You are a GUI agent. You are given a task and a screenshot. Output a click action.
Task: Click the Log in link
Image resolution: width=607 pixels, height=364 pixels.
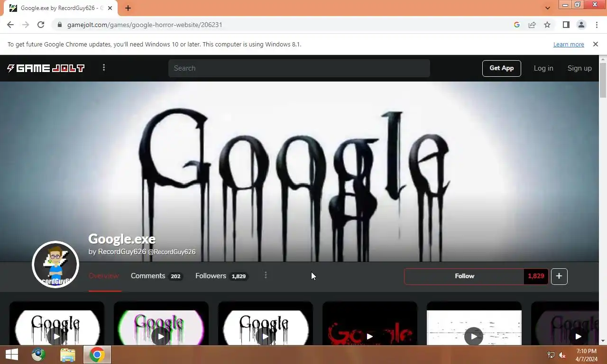click(x=543, y=68)
